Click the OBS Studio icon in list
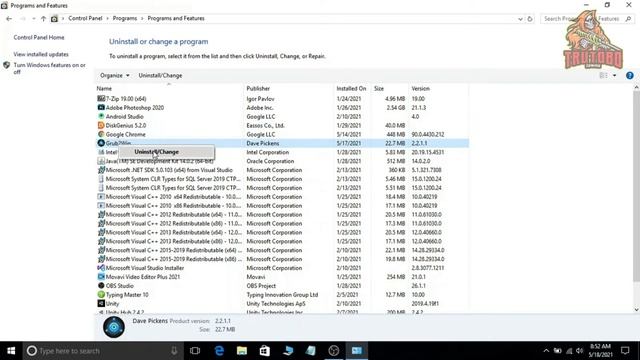 pyautogui.click(x=101, y=286)
